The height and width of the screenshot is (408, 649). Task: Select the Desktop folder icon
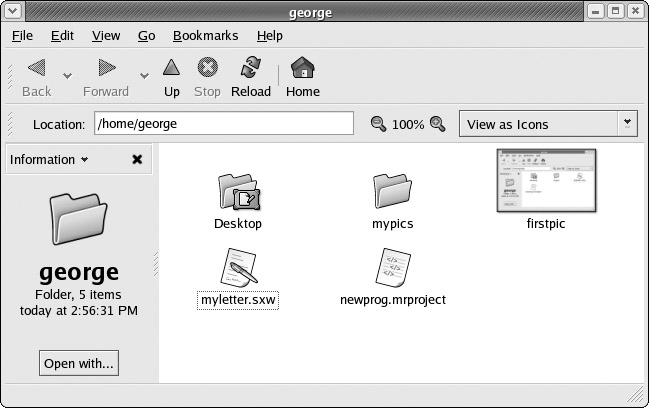[238, 190]
